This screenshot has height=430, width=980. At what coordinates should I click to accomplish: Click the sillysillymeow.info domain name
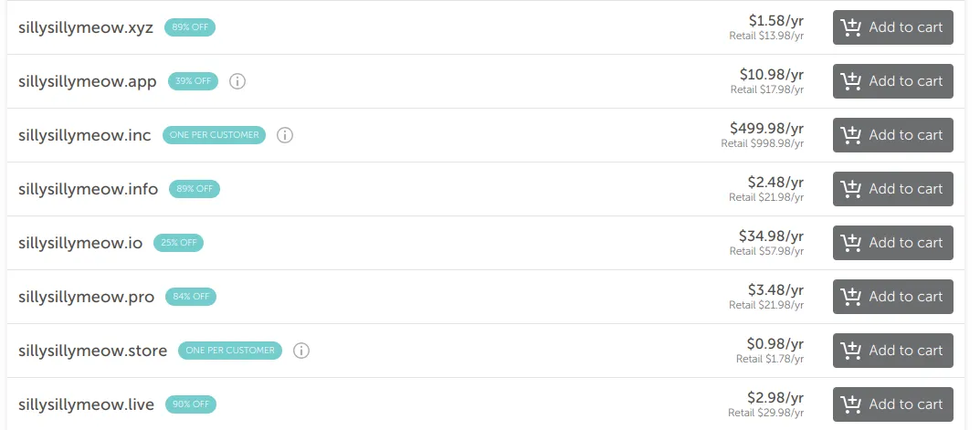click(x=88, y=189)
